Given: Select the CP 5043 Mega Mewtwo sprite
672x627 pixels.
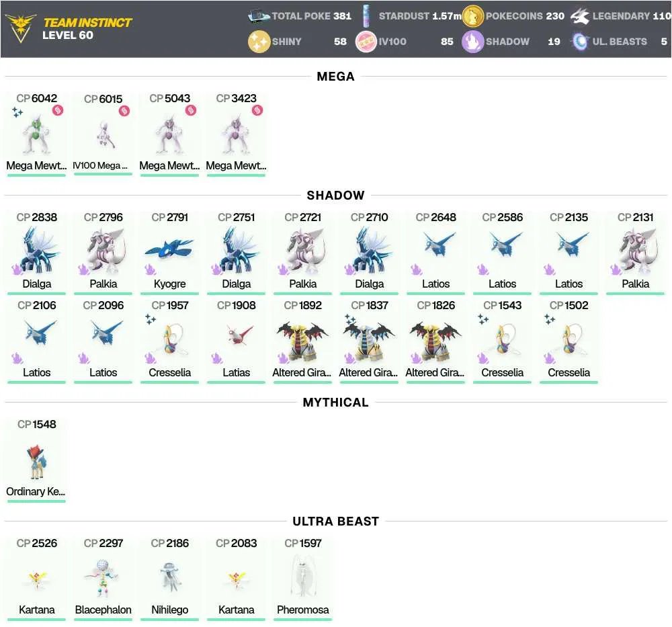Looking at the screenshot, I should (x=169, y=134).
